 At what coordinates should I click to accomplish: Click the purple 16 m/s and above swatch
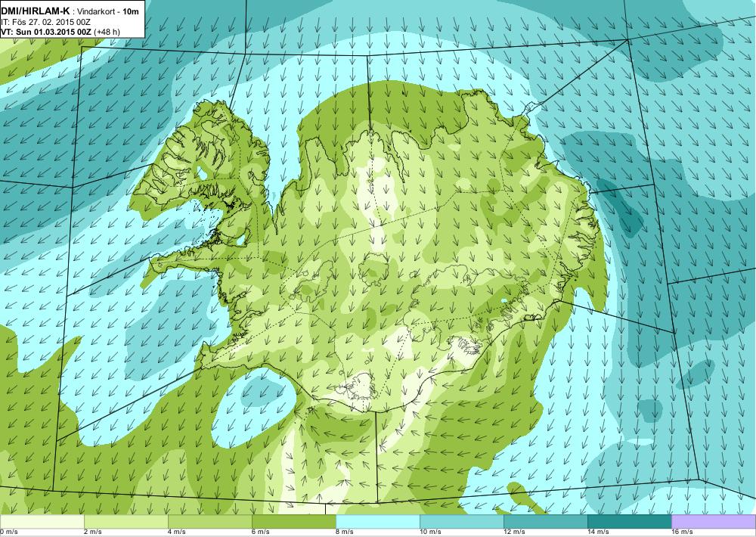[714, 522]
